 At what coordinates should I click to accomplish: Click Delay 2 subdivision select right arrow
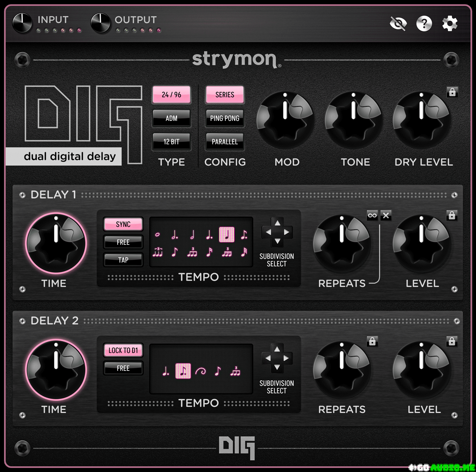point(286,358)
